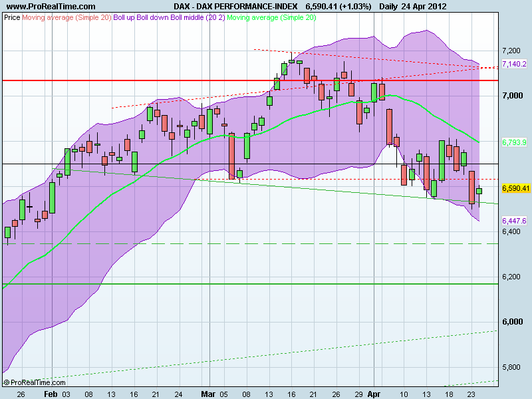The height and width of the screenshot is (399, 532).
Task: Click the 26 date label beside Feb
Action: (21, 394)
